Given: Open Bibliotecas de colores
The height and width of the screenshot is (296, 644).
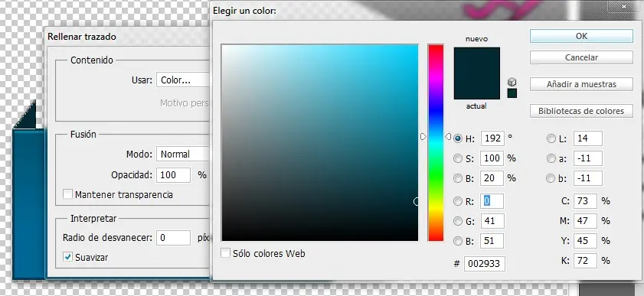Looking at the screenshot, I should point(581,111).
